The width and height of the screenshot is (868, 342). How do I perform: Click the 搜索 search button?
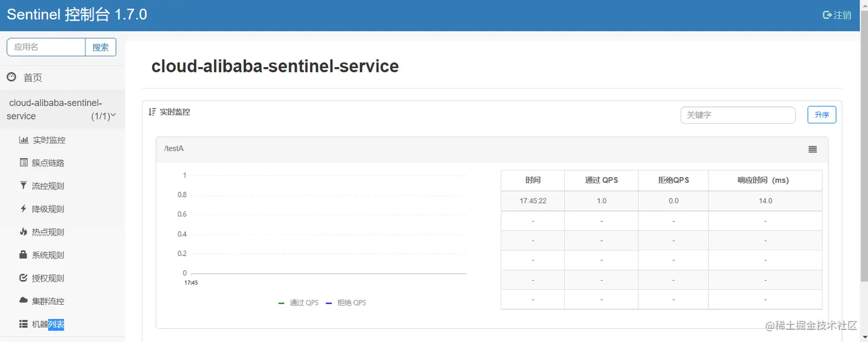(x=100, y=47)
